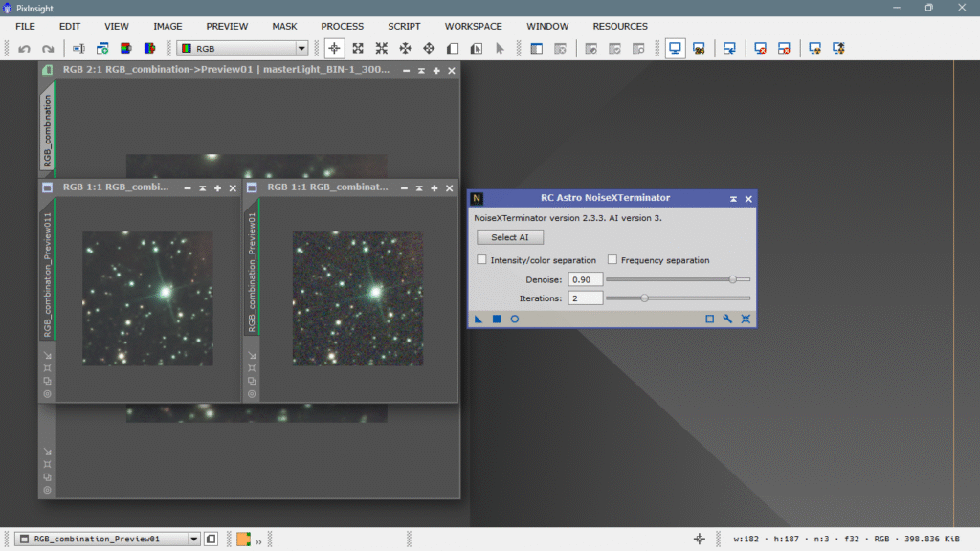Expand the double chevron in bottom bar
This screenshot has height=551, width=980.
(x=258, y=541)
